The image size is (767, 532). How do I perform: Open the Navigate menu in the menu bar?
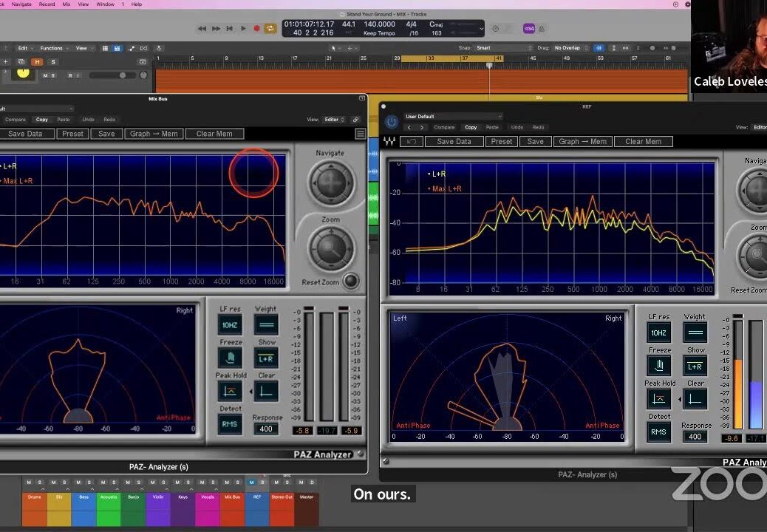click(x=21, y=4)
